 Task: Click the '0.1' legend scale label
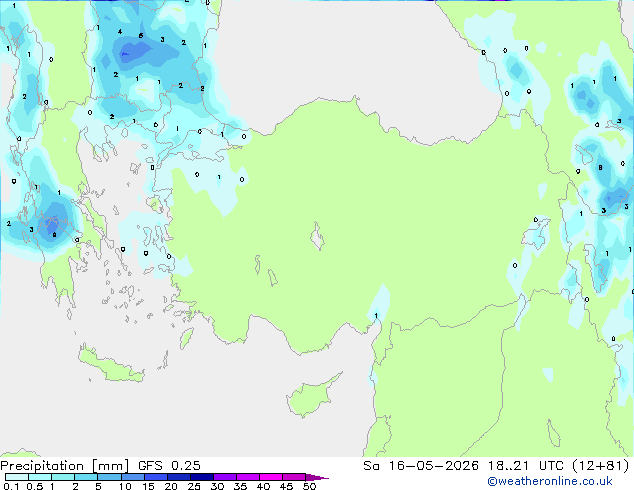[11, 486]
